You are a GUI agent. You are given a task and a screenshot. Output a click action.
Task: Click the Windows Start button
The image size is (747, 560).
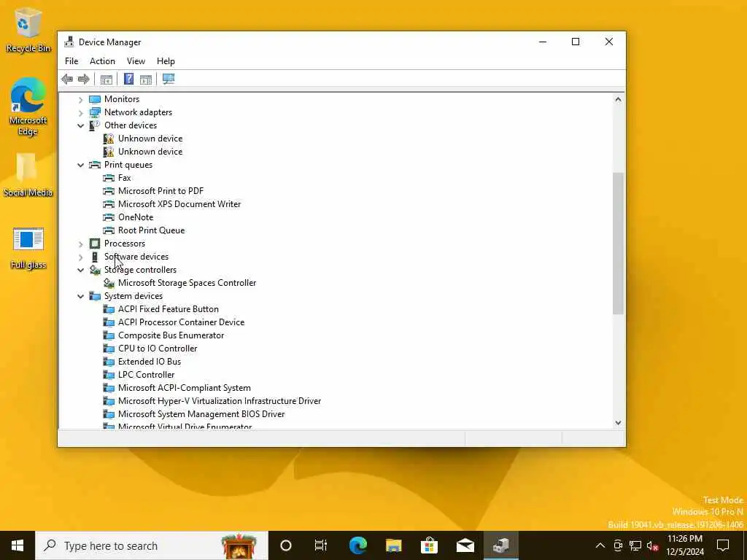(x=18, y=545)
